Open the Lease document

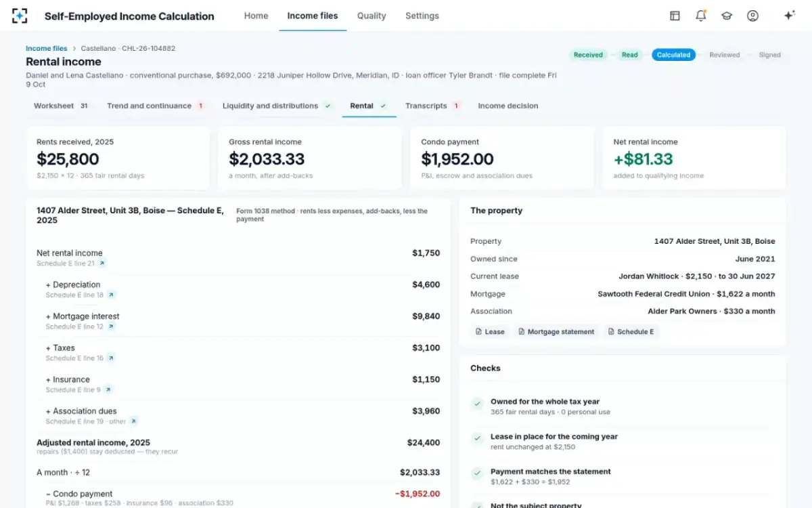(x=490, y=332)
